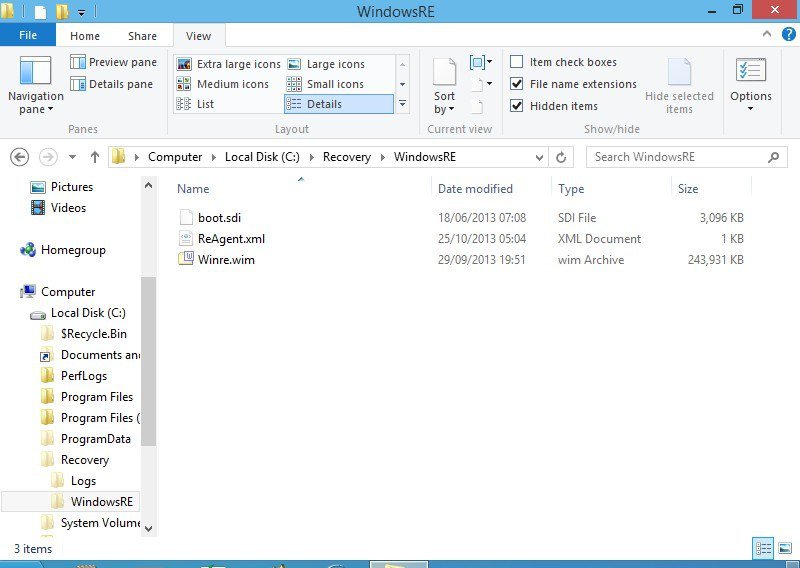This screenshot has height=568, width=800.
Task: Enable Item check boxes
Action: click(517, 62)
